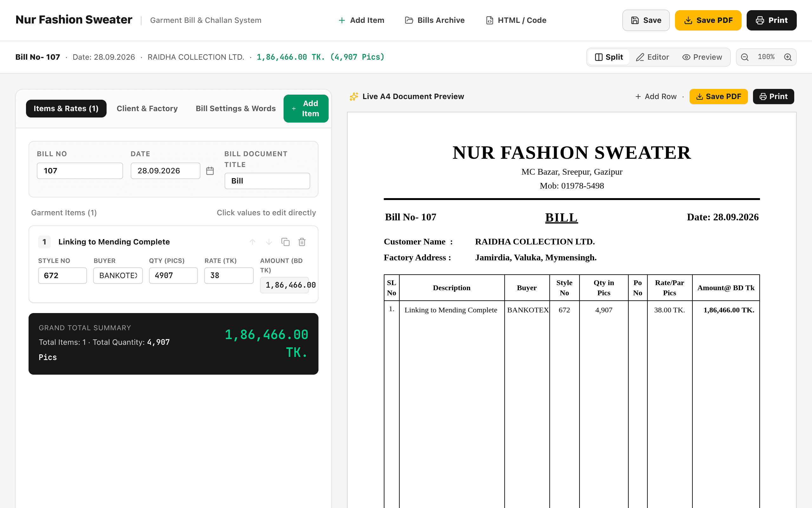Image resolution: width=812 pixels, height=508 pixels.
Task: Edit Style No field 672
Action: coord(62,276)
